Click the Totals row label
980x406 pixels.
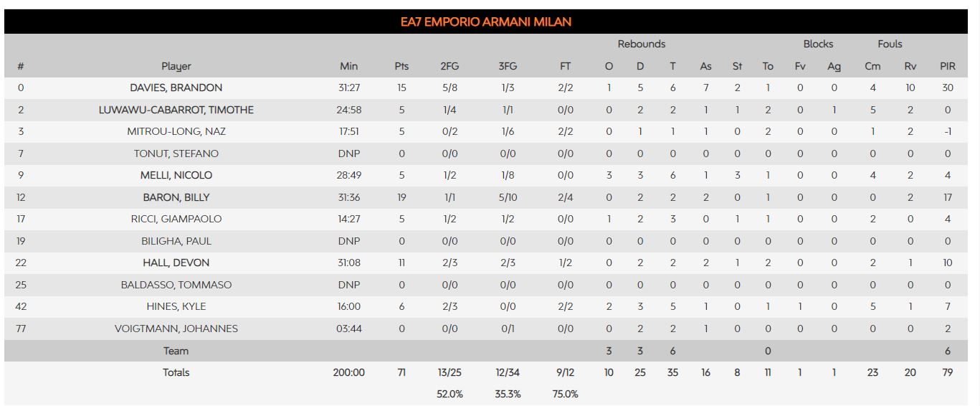[x=176, y=372]
